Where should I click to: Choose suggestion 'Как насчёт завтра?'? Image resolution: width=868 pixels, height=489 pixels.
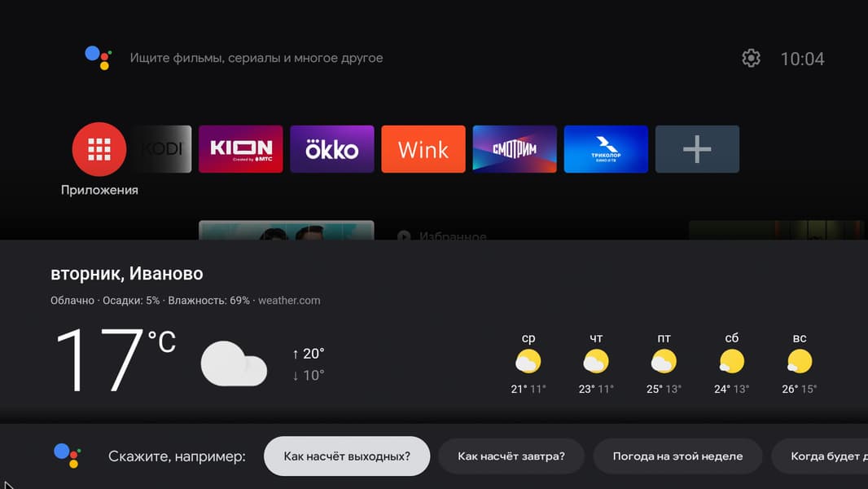tap(511, 456)
